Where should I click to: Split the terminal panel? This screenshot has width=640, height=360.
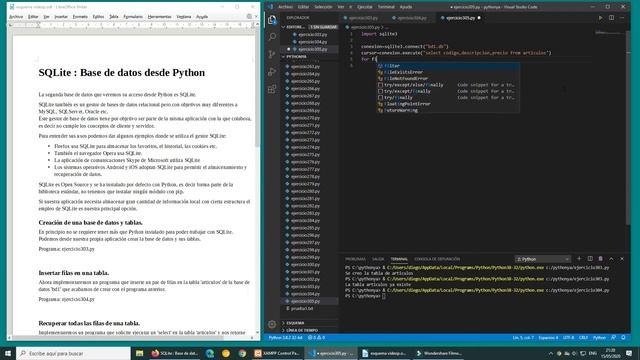pyautogui.click(x=590, y=259)
